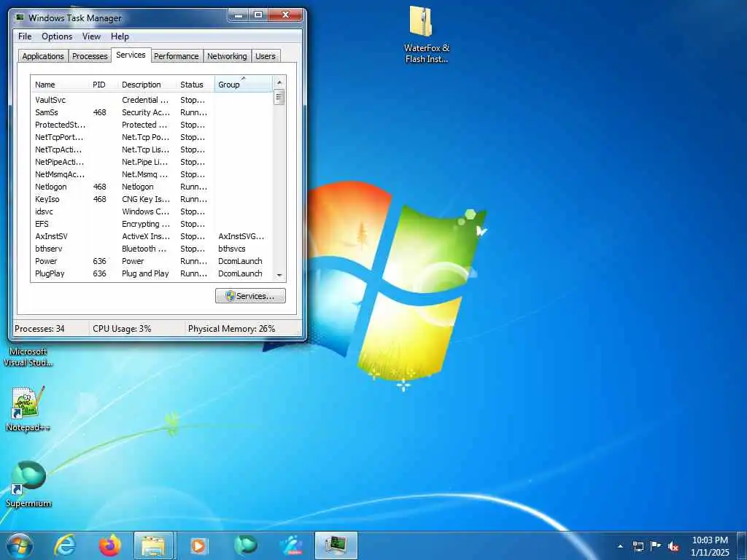Click the muted volume tray icon
This screenshot has height=560, width=747.
click(673, 547)
